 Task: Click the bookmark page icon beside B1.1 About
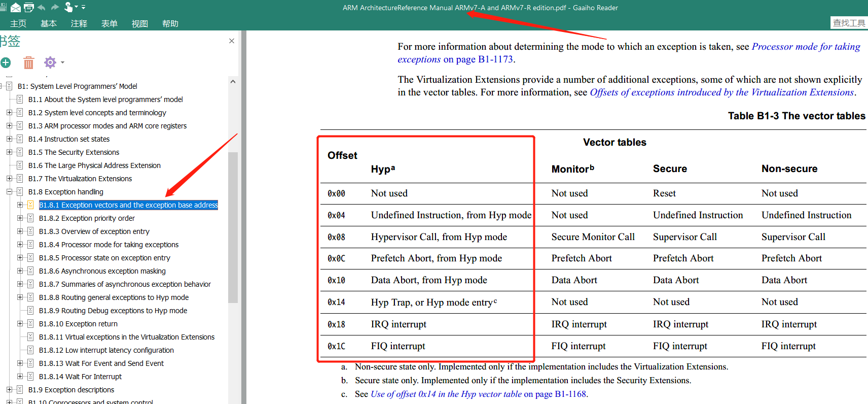click(x=20, y=99)
